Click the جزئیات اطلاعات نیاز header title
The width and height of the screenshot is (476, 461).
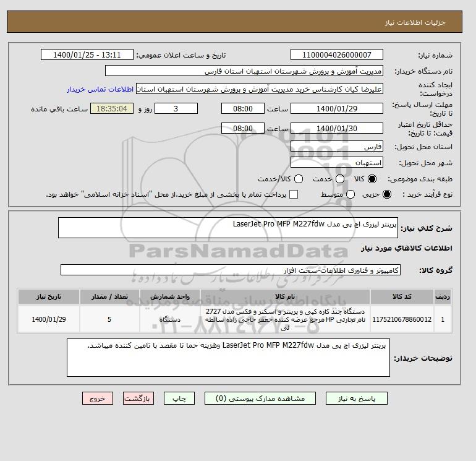coord(415,22)
